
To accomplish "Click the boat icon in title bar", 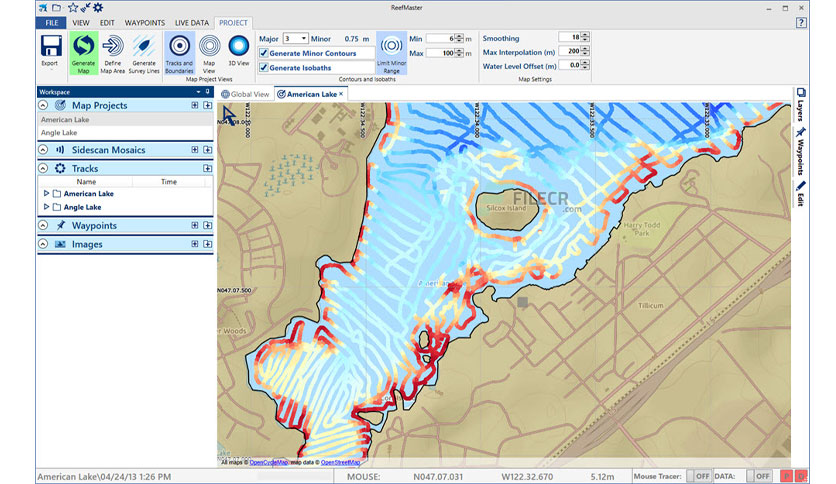I will [43, 7].
